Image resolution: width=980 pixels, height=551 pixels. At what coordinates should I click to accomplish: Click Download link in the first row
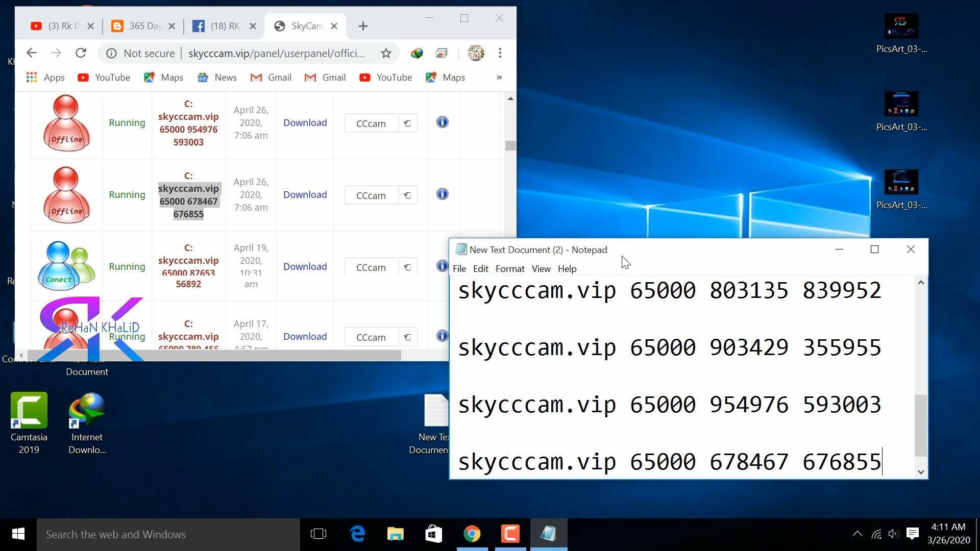click(305, 123)
